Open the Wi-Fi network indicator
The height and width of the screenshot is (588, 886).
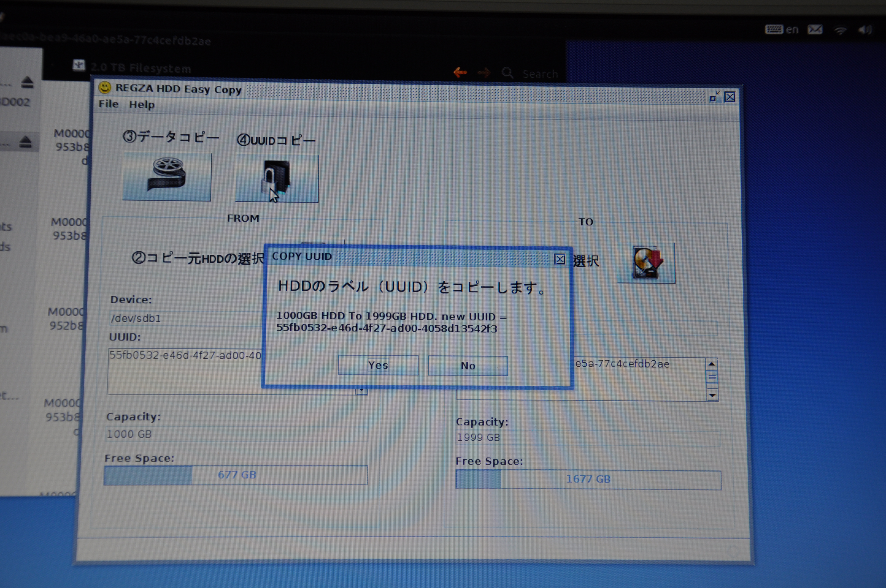[841, 30]
